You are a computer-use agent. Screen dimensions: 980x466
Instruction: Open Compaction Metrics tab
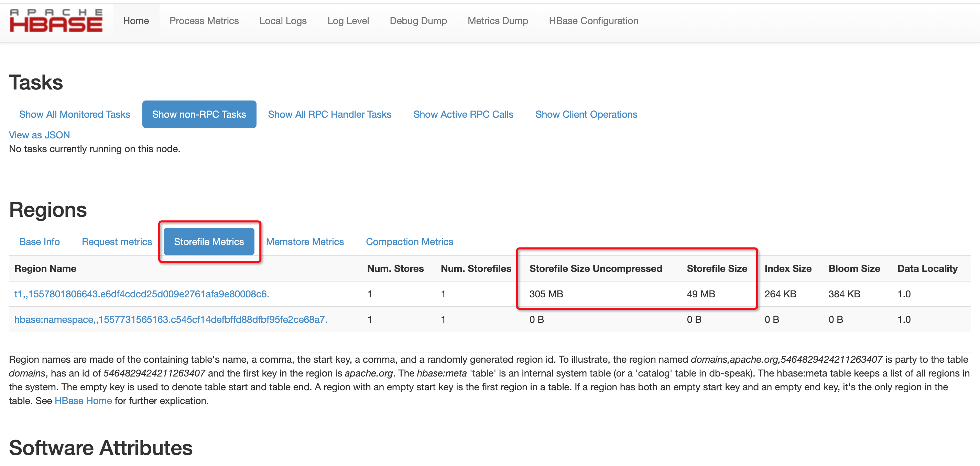(x=409, y=241)
